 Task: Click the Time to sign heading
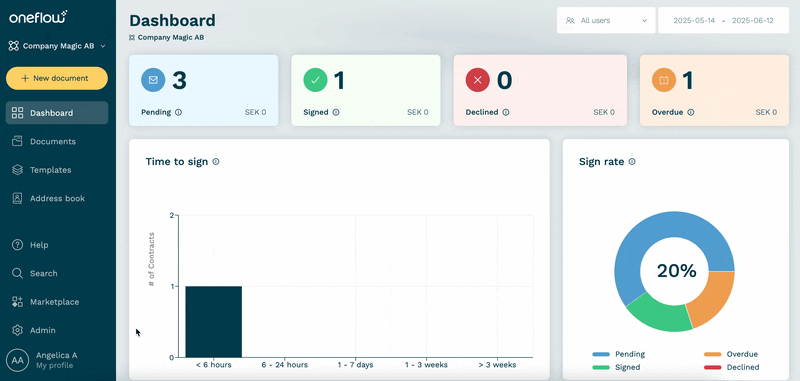(177, 162)
